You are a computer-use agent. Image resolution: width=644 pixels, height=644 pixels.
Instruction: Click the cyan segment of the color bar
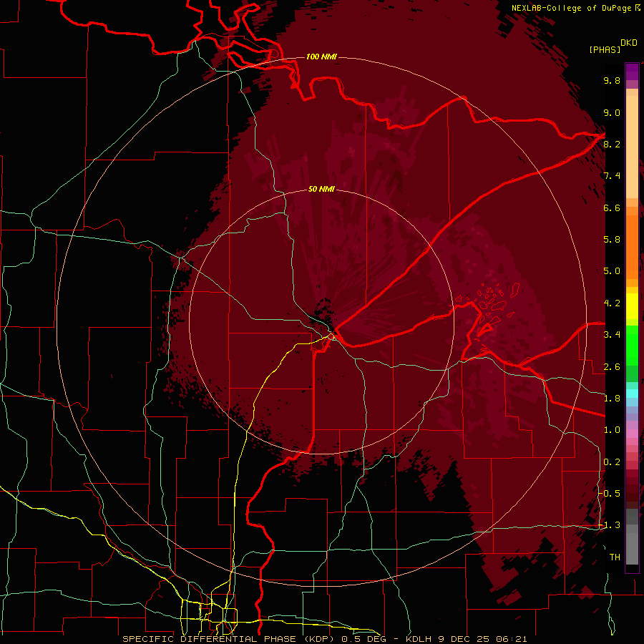point(632,394)
